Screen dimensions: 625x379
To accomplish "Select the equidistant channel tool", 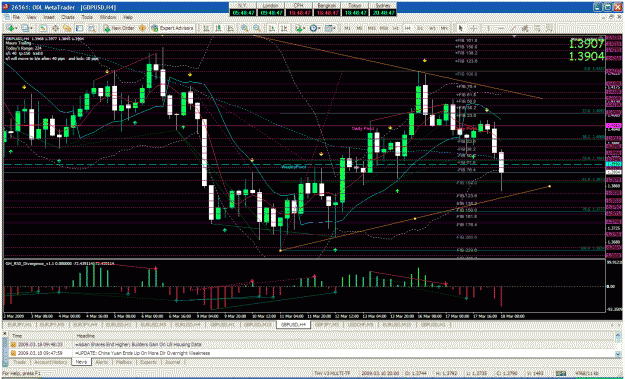I will (x=525, y=28).
